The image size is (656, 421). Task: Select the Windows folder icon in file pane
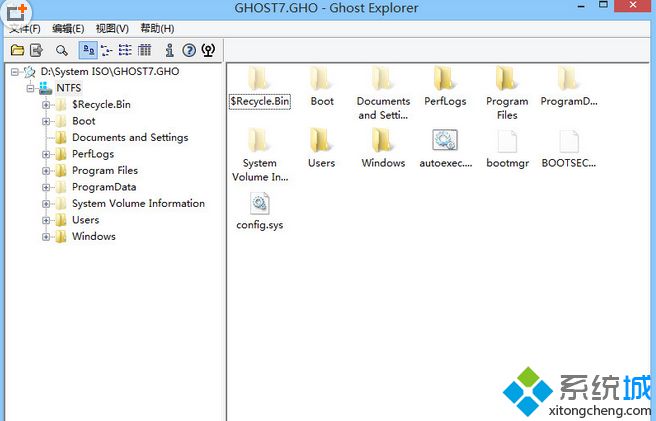[x=383, y=141]
